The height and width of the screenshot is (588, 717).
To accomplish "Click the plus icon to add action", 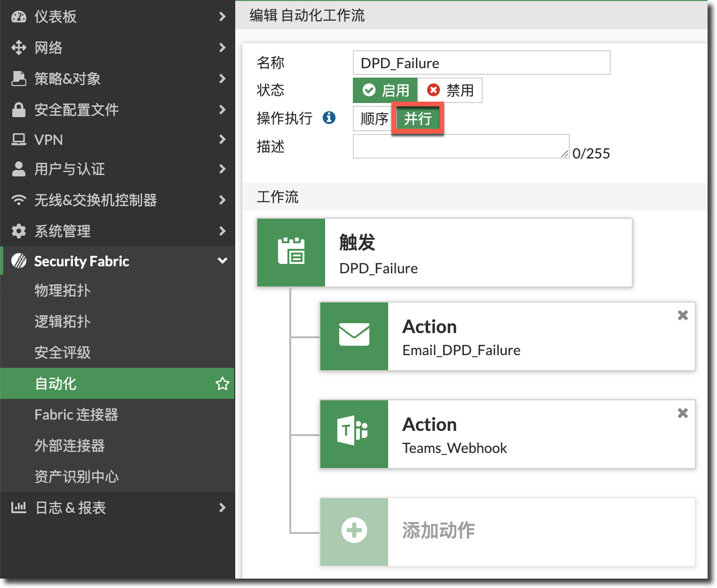I will point(354,531).
